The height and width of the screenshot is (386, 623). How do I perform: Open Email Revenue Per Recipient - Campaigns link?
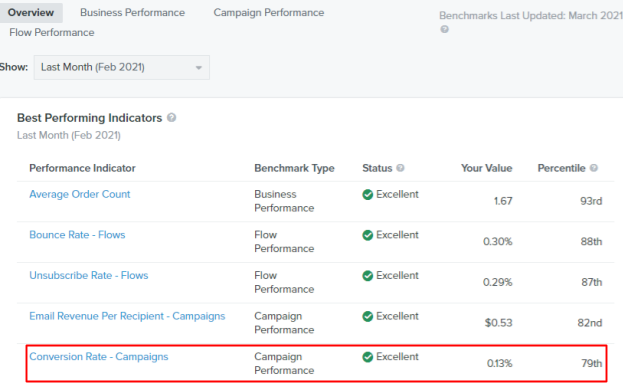coord(127,316)
